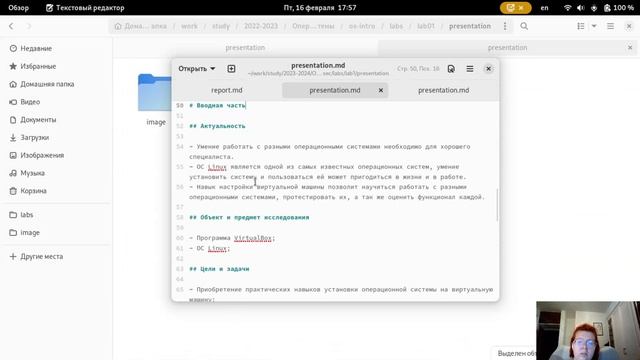The width and height of the screenshot is (640, 360).
Task: Click '## Объект и предмет исследования' heading
Action: point(249,218)
